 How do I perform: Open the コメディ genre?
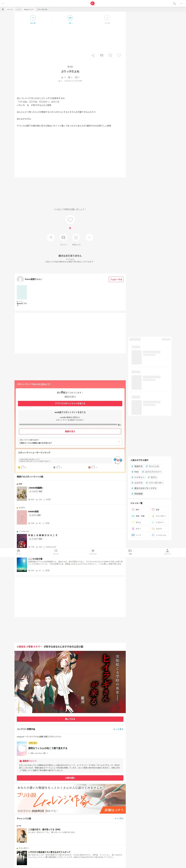point(160,529)
